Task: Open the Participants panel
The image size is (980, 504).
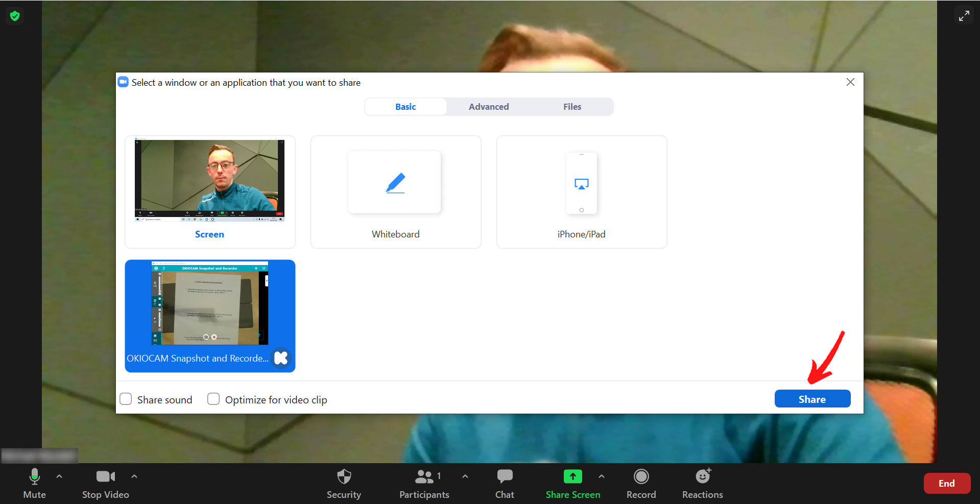Action: click(424, 483)
